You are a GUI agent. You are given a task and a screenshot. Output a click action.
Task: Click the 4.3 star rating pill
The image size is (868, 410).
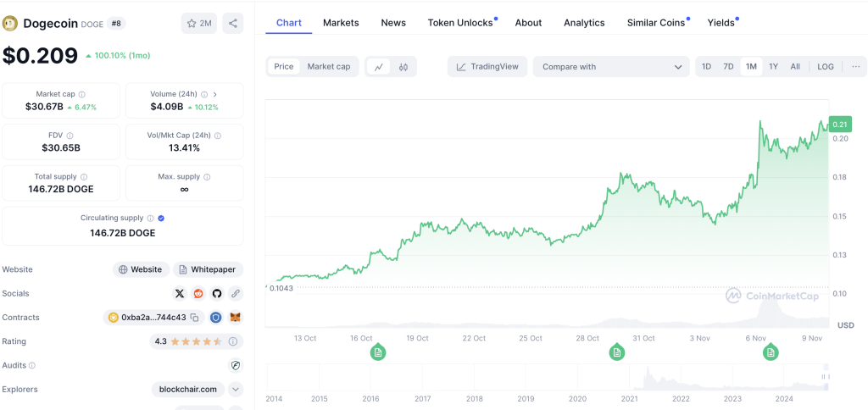coord(196,341)
